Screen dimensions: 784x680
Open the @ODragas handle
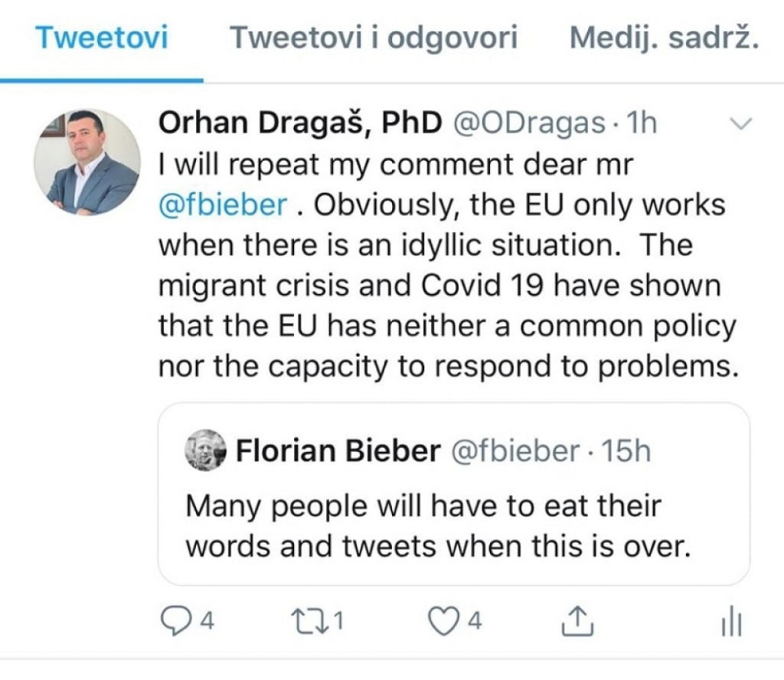531,124
